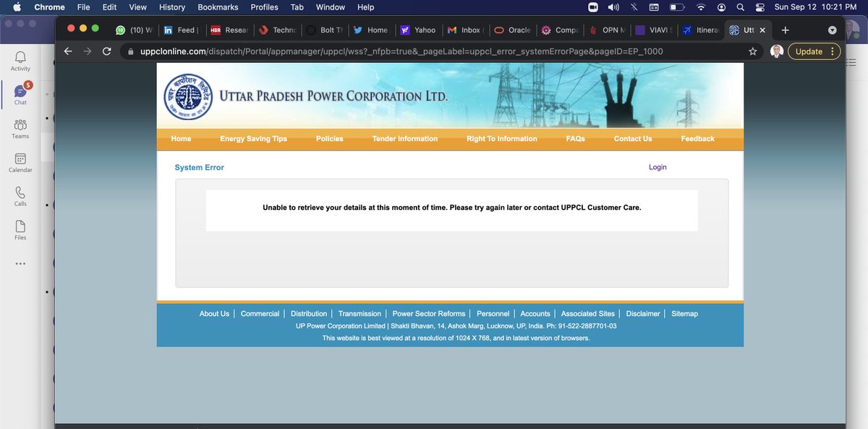
Task: Open Chrome File menu
Action: [x=83, y=7]
